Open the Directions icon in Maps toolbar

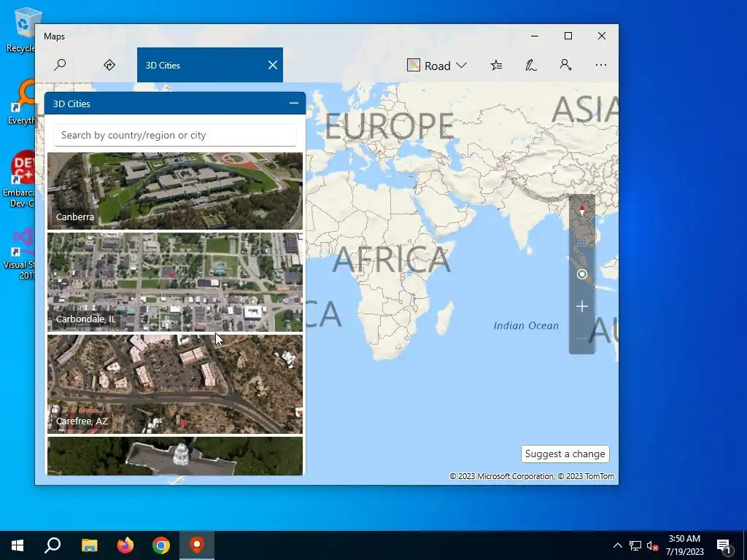(x=109, y=65)
